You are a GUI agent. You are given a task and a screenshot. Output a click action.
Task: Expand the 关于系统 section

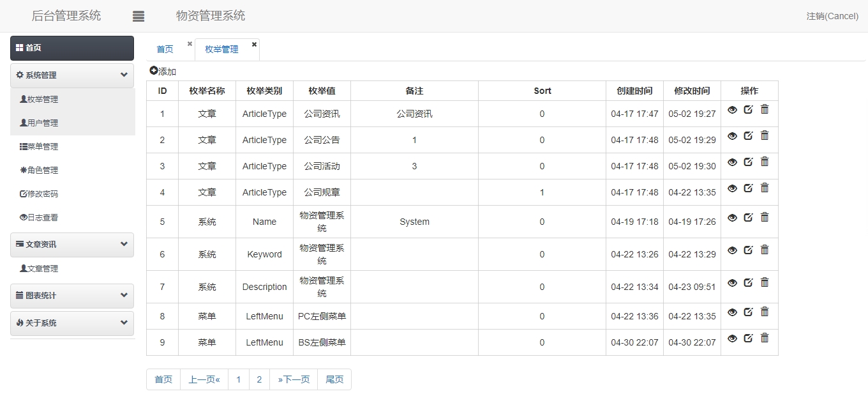click(x=124, y=323)
